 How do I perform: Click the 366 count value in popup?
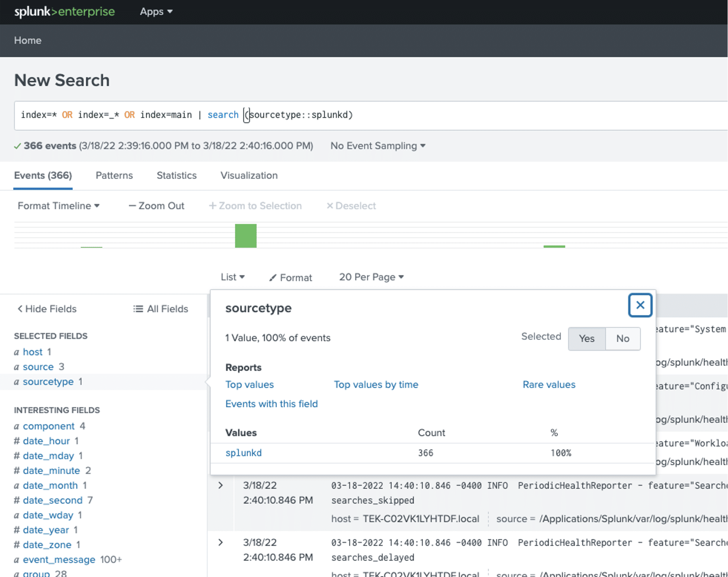tap(426, 453)
